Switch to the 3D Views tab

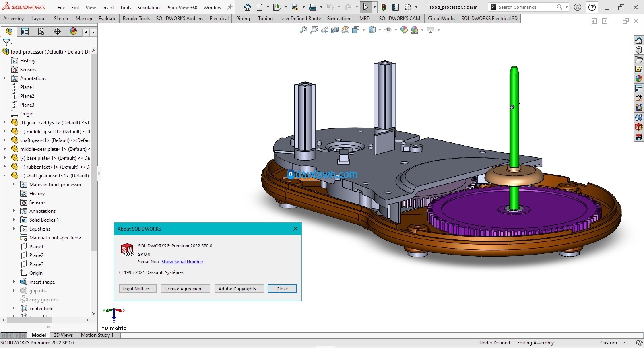(x=63, y=335)
